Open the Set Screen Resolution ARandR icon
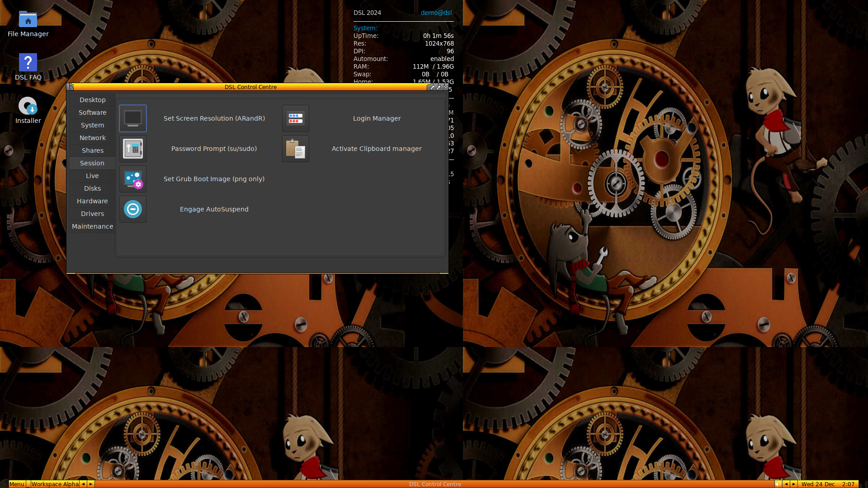The height and width of the screenshot is (488, 868). [133, 118]
